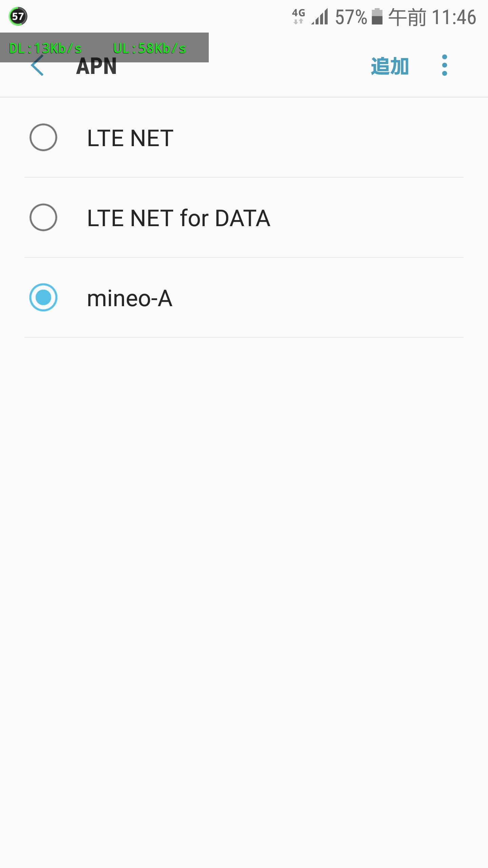The height and width of the screenshot is (868, 488).
Task: Tap the 11:46 clock time
Action: [454, 17]
